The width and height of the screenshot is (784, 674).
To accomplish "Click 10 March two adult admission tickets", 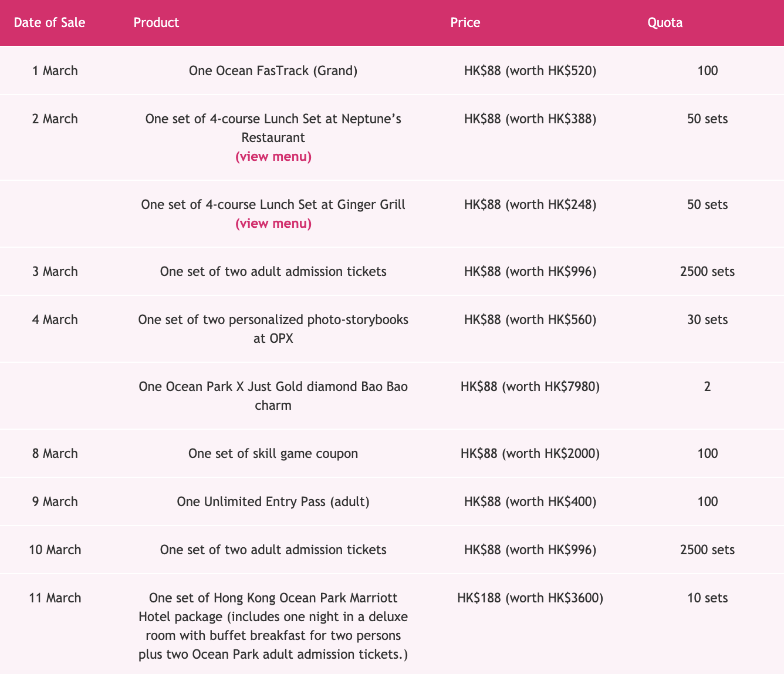I will pos(273,550).
